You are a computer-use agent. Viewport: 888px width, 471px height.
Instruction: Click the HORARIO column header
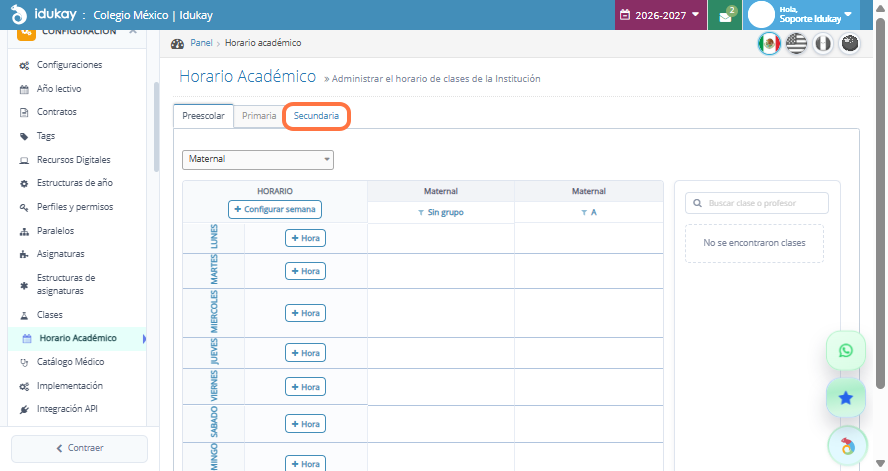click(275, 191)
